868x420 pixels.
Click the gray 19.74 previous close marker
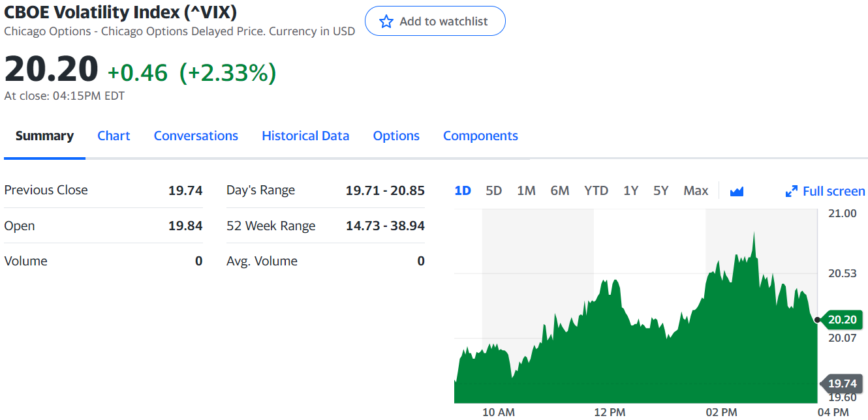[841, 383]
